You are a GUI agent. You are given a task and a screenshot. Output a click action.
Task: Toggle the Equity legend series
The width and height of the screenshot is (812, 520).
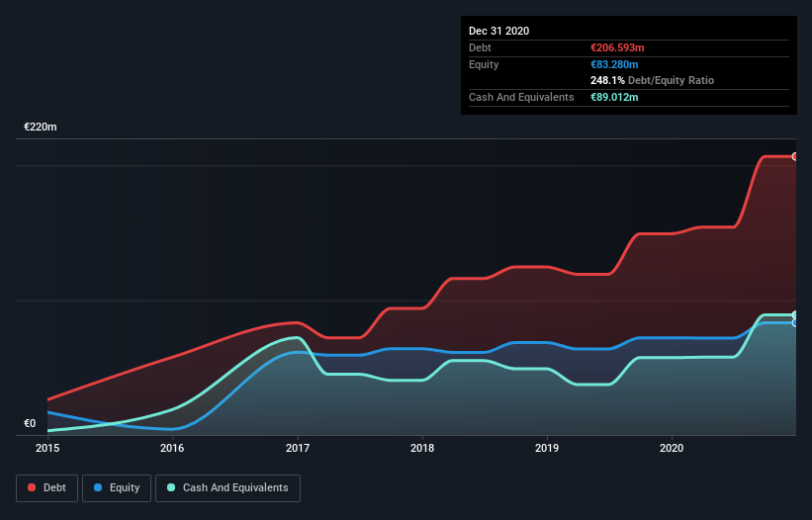[117, 488]
